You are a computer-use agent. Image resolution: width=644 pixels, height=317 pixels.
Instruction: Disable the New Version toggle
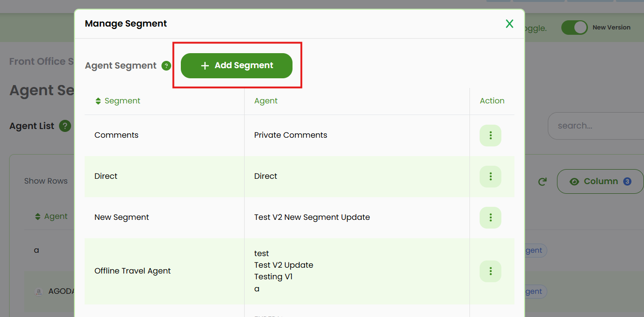point(574,28)
